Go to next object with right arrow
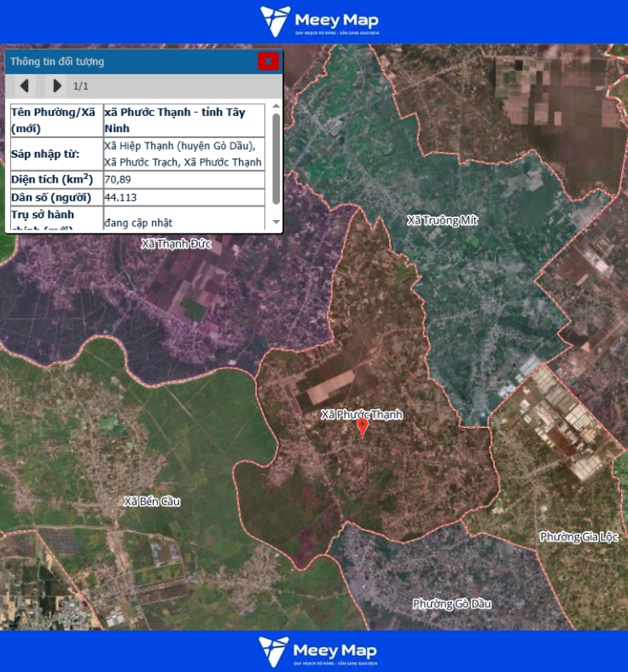Viewport: 628px width, 672px height. [56, 85]
